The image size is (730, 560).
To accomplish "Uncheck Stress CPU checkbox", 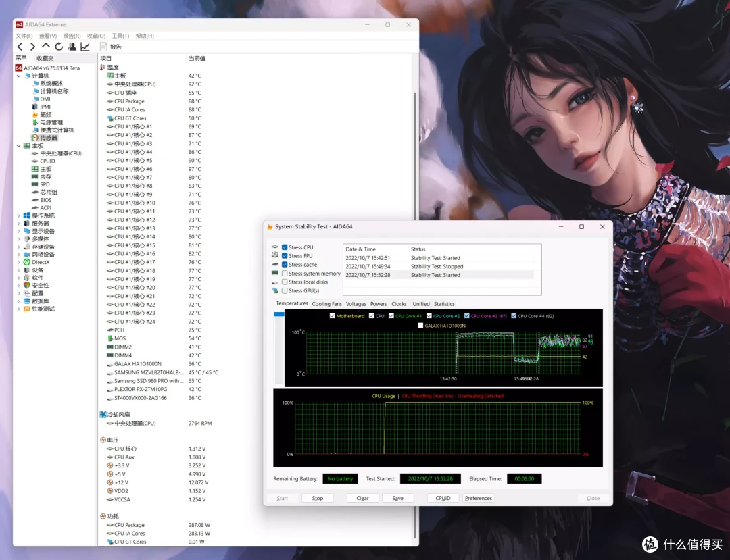I will [x=285, y=247].
